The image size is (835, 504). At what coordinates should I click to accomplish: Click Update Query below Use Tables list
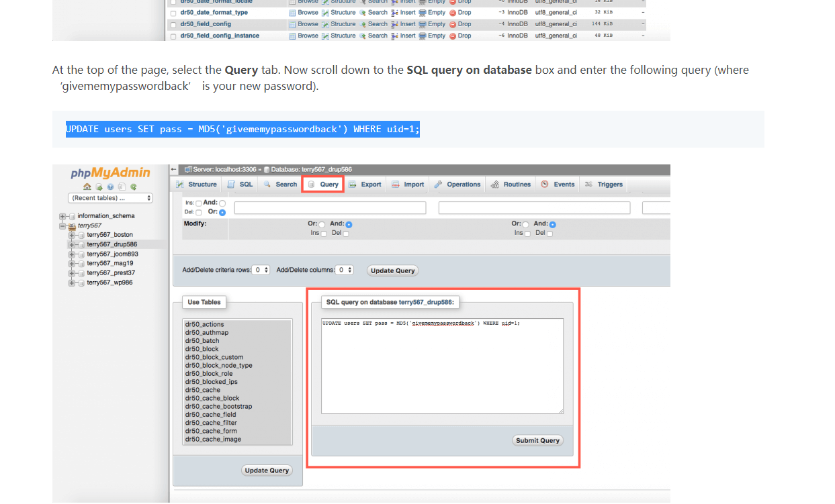267,470
